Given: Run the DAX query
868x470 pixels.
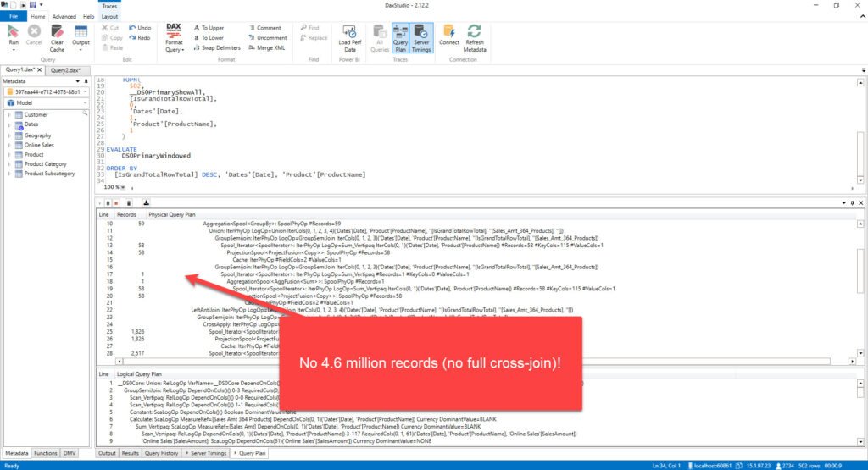Looking at the screenshot, I should [14, 36].
